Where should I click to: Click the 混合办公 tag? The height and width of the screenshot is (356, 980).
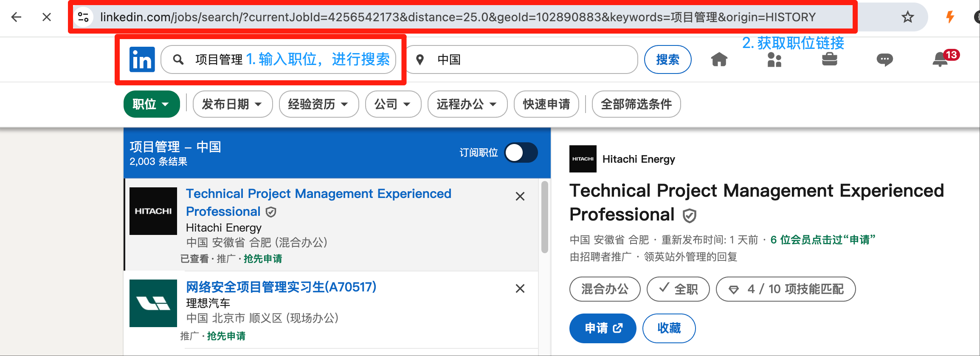point(605,289)
